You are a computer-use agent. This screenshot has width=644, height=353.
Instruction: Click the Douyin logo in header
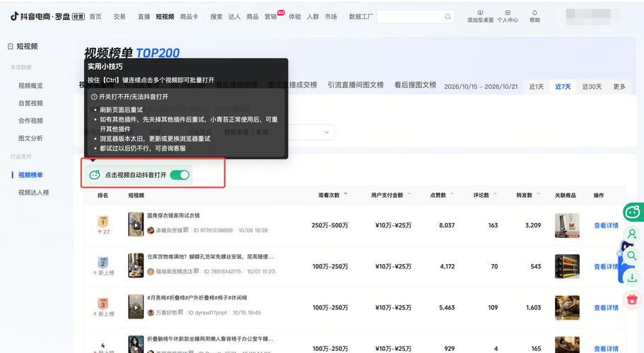click(x=14, y=16)
